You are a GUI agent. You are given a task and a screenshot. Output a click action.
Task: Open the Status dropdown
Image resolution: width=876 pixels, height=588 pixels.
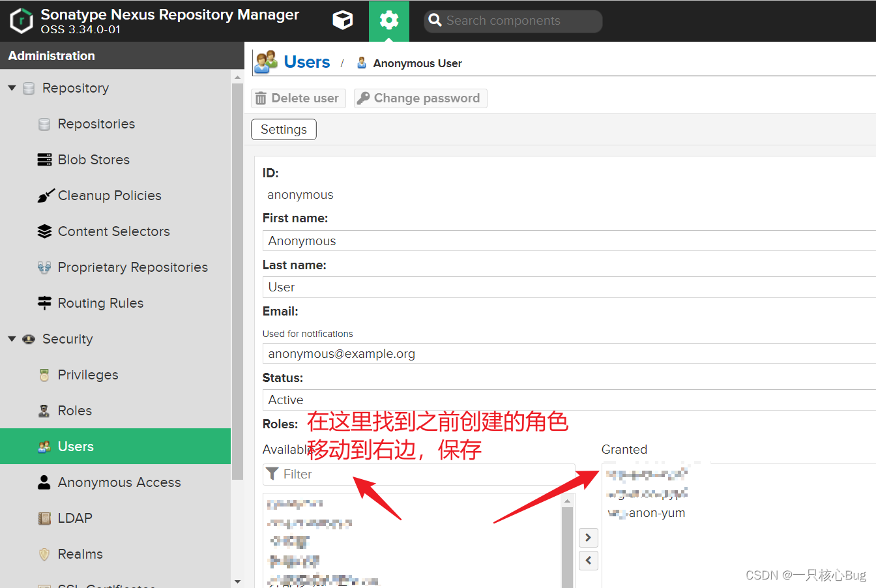[569, 400]
